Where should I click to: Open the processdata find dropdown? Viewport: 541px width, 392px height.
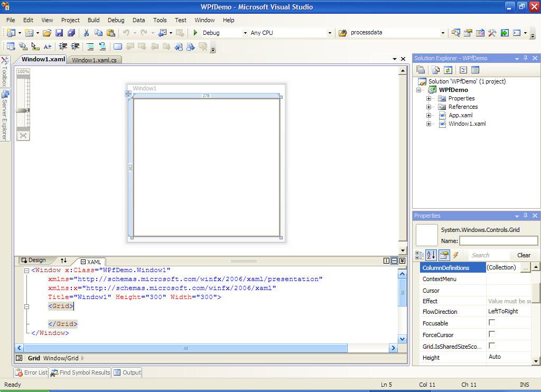click(443, 33)
